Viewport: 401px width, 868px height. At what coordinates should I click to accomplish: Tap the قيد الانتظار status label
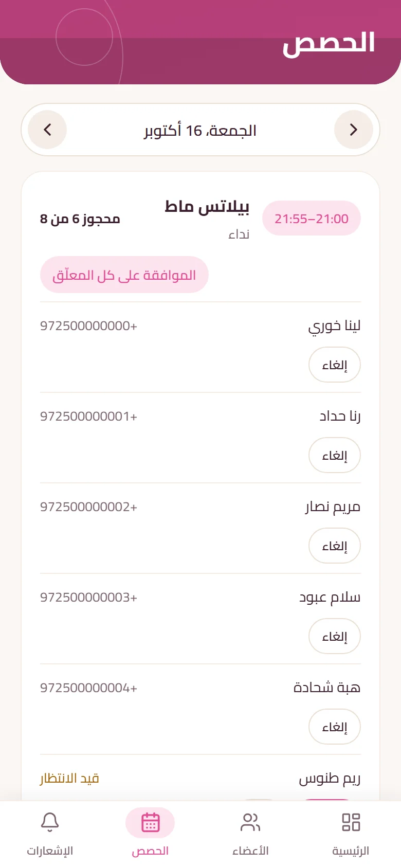(69, 779)
